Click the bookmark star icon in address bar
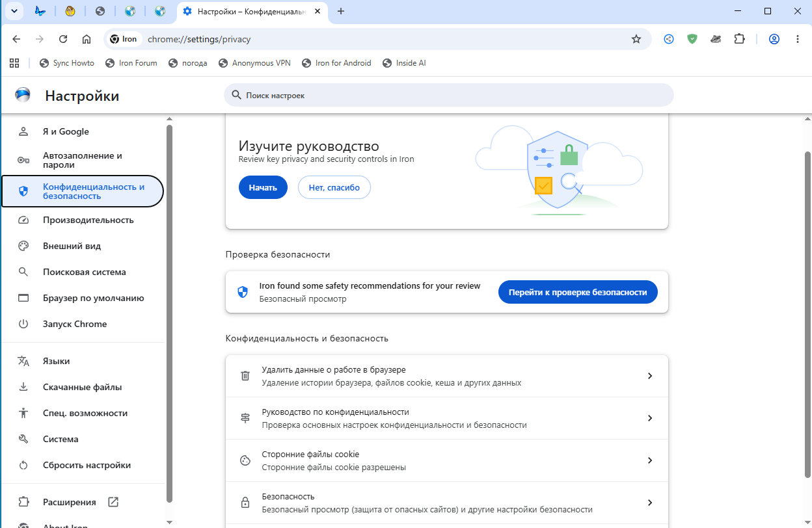The height and width of the screenshot is (528, 812). click(636, 39)
